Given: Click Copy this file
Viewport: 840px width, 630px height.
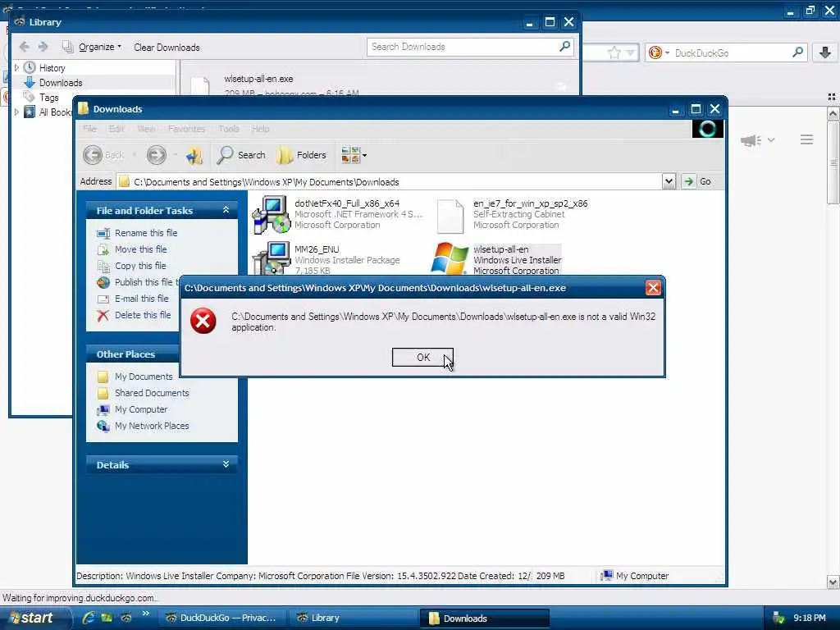Looking at the screenshot, I should [x=140, y=266].
